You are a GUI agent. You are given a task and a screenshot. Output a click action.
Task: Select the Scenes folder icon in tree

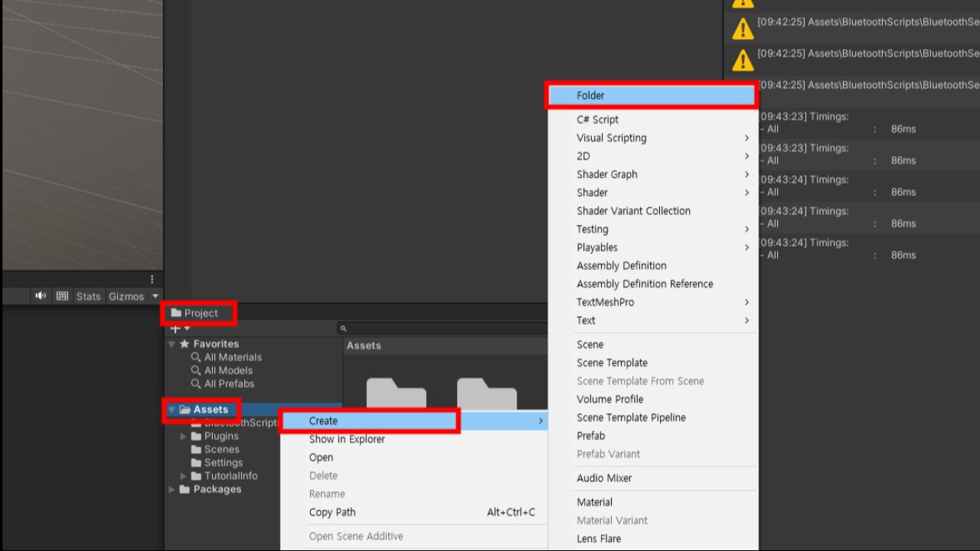click(196, 449)
